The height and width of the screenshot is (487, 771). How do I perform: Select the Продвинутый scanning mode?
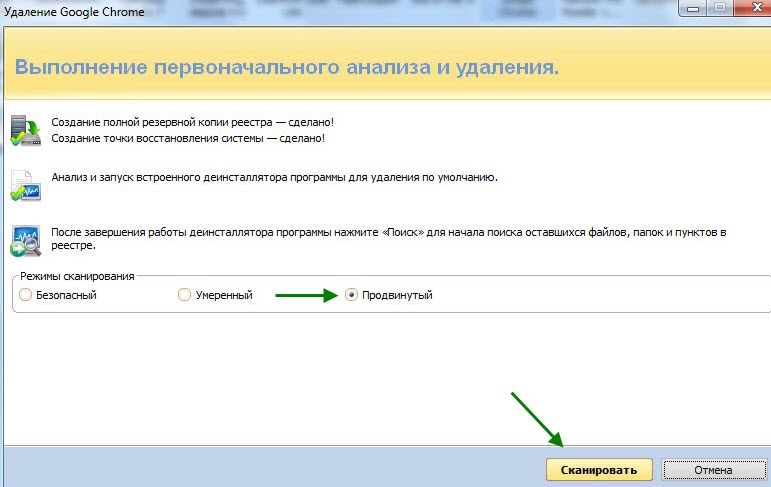tap(351, 295)
